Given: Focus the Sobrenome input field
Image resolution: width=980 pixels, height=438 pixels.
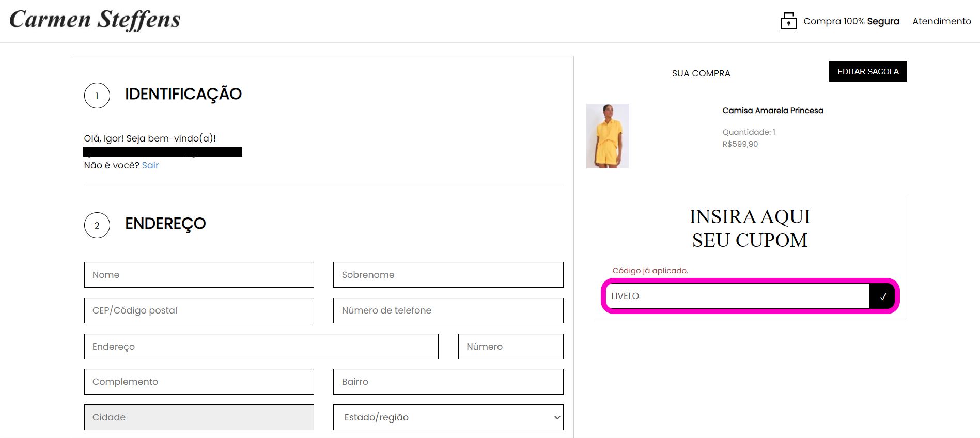Looking at the screenshot, I should point(448,275).
